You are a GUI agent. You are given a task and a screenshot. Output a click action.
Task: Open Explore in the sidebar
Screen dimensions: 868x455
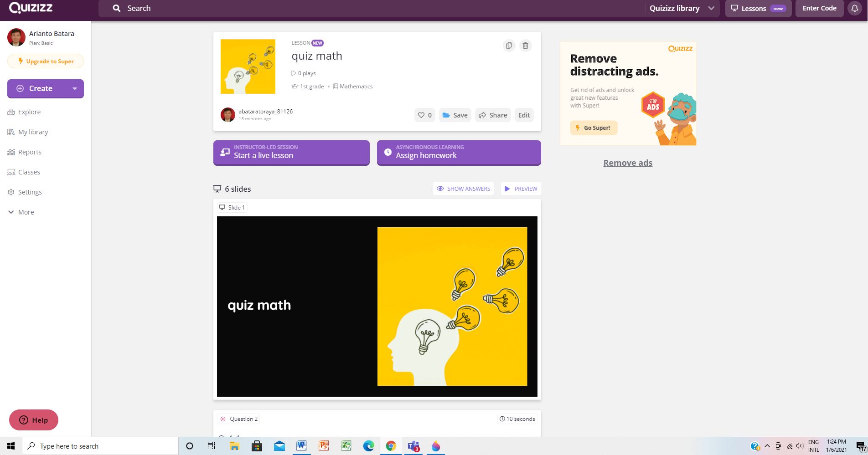pos(25,112)
